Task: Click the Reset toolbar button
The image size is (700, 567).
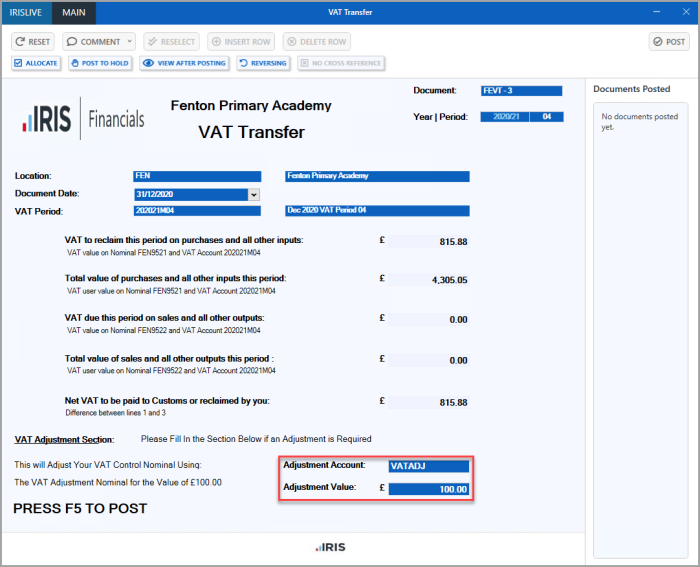Action: 33,42
